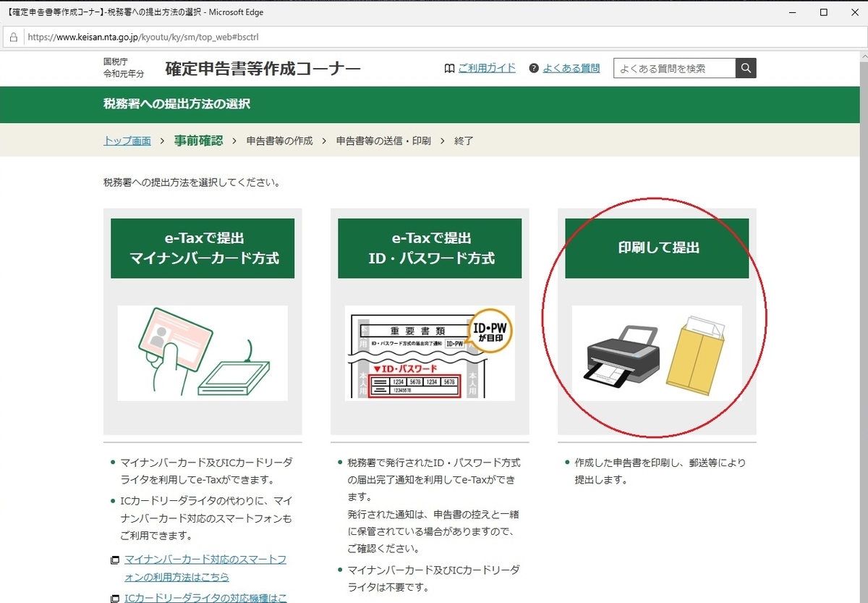Click 確定申告書等作成コーナー site title

pyautogui.click(x=263, y=69)
